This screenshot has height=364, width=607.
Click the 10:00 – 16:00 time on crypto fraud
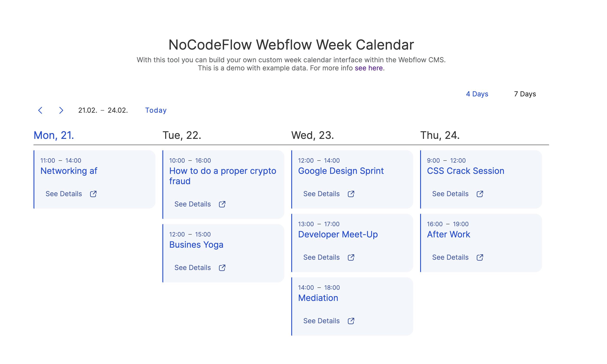point(190,160)
